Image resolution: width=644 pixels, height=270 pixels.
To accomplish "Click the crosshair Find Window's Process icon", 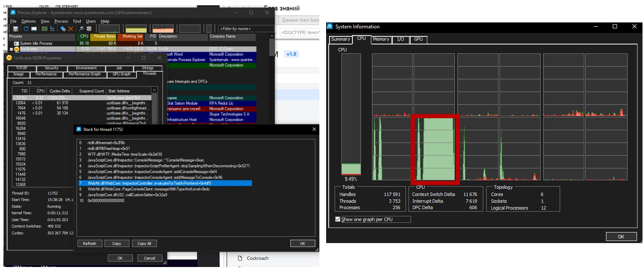I will click(x=89, y=29).
